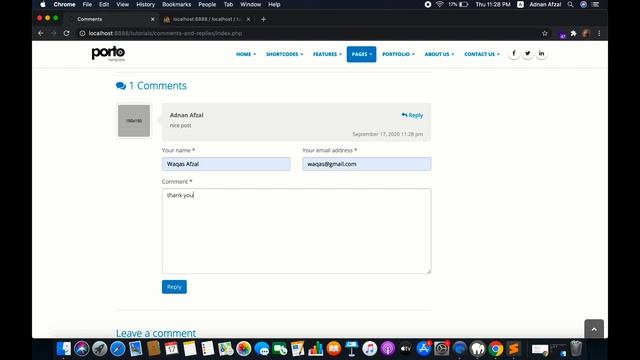The image size is (640, 360).
Task: Click the address bar URL
Action: click(165, 33)
